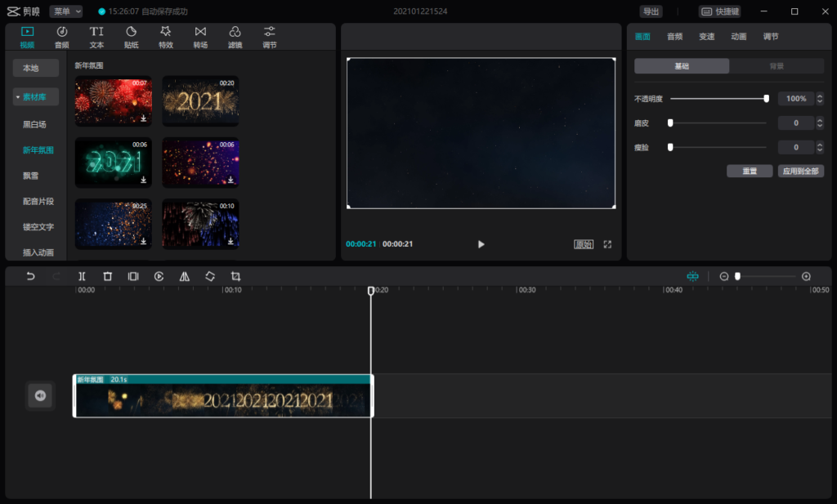Viewport: 837px width, 504px height.
Task: Download the blue glitter 00:25 clip
Action: point(144,241)
